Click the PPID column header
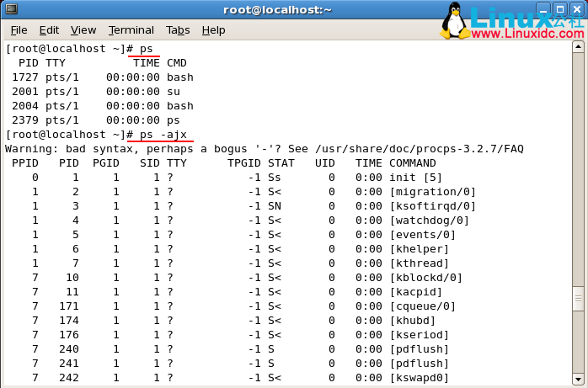The height and width of the screenshot is (388, 588). click(x=25, y=163)
